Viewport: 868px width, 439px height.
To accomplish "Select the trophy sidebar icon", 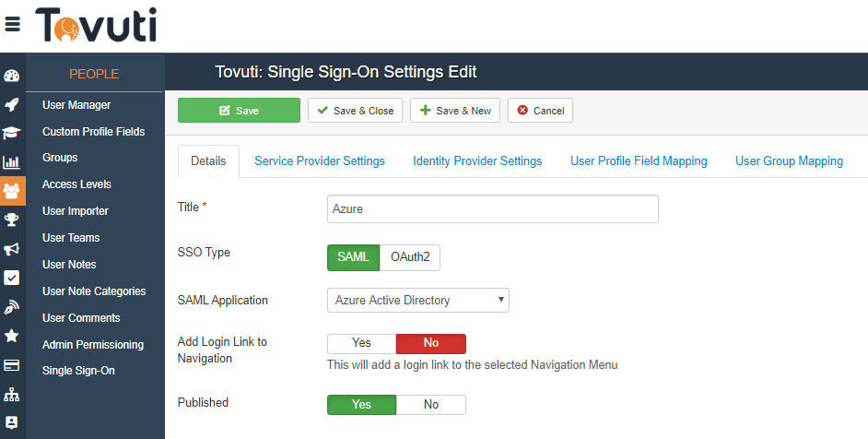I will pos(12,219).
